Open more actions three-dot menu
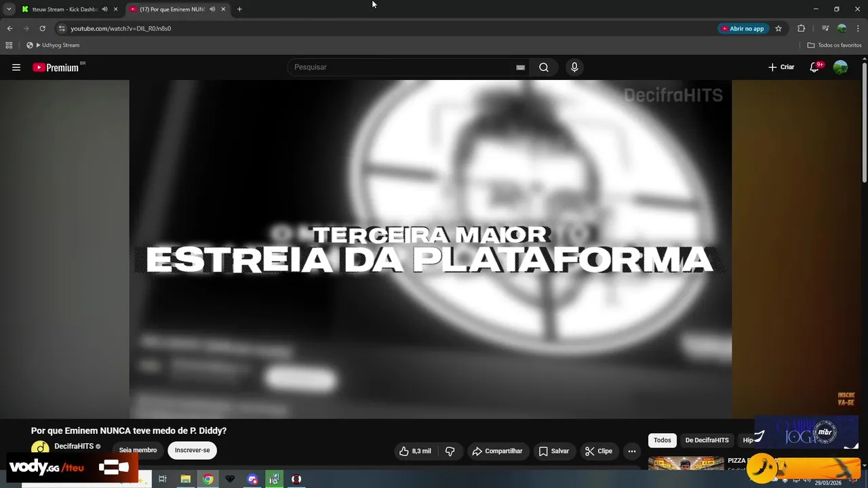Image resolution: width=868 pixels, height=488 pixels. click(632, 451)
